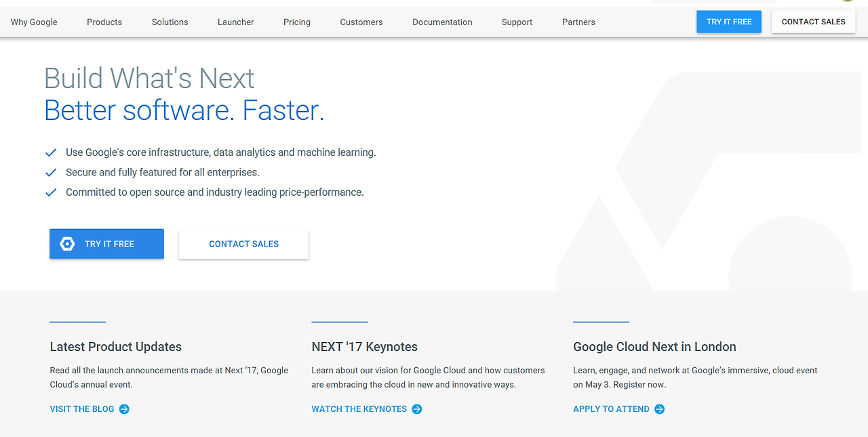This screenshot has width=868, height=437.
Task: Click the arrow icon beside Visit the Blog
Action: pyautogui.click(x=124, y=409)
